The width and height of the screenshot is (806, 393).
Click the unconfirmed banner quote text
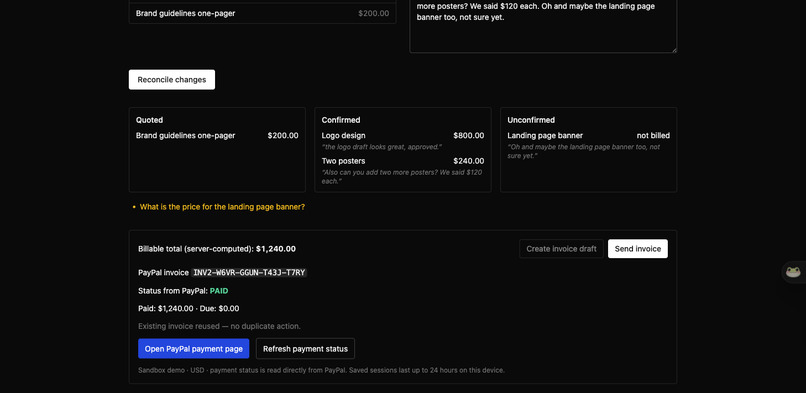583,151
